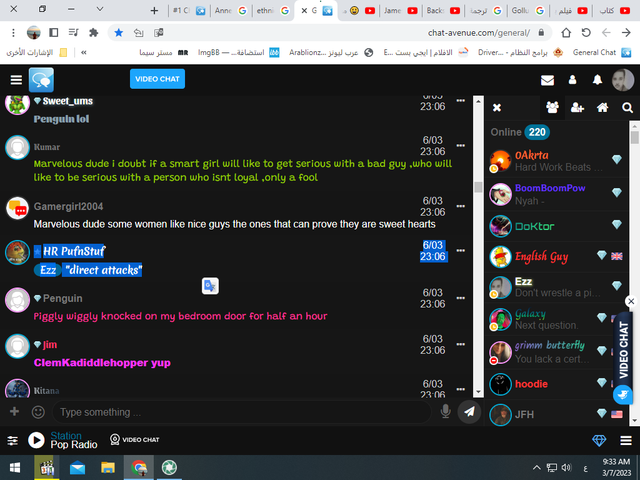Go to browser home page icon

pyautogui.click(x=566, y=33)
